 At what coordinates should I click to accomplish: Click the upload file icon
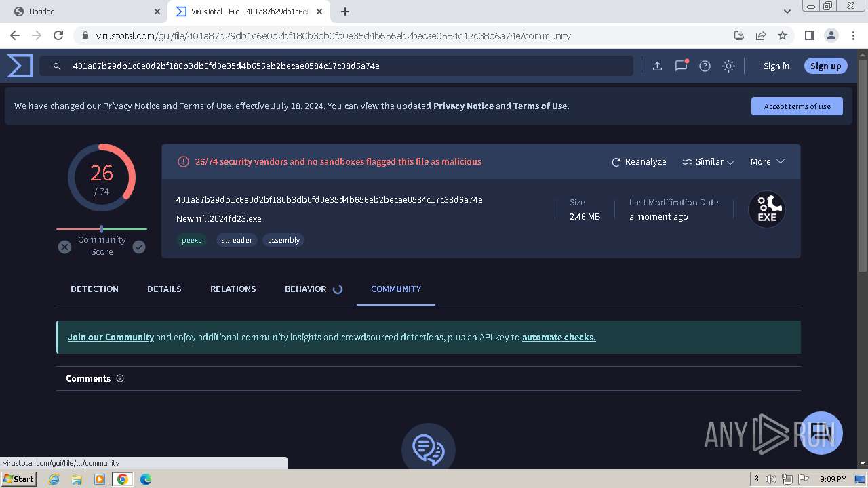657,66
